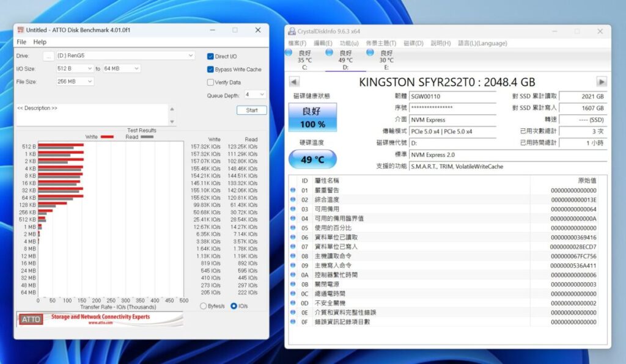Start the ATTO benchmark

tap(251, 110)
